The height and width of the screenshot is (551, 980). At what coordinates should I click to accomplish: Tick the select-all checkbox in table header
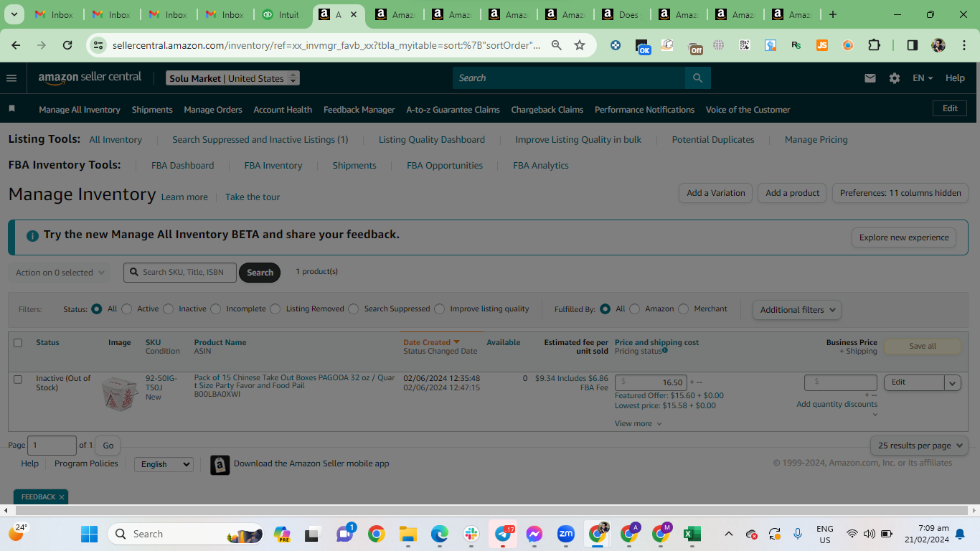[x=18, y=343]
